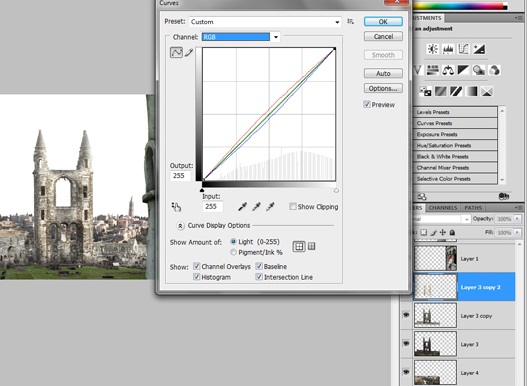Uncheck the Intersection Line option

click(x=259, y=277)
